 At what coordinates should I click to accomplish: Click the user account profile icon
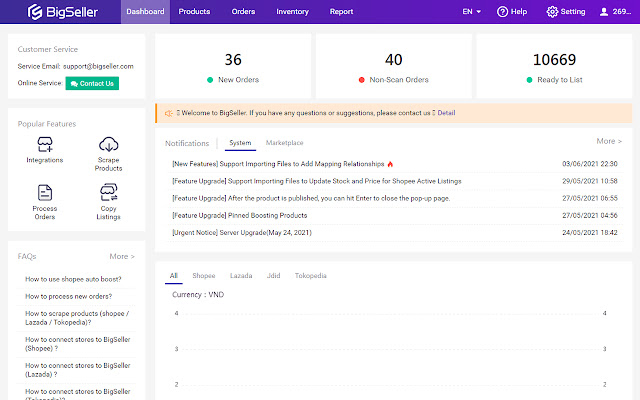(x=603, y=12)
